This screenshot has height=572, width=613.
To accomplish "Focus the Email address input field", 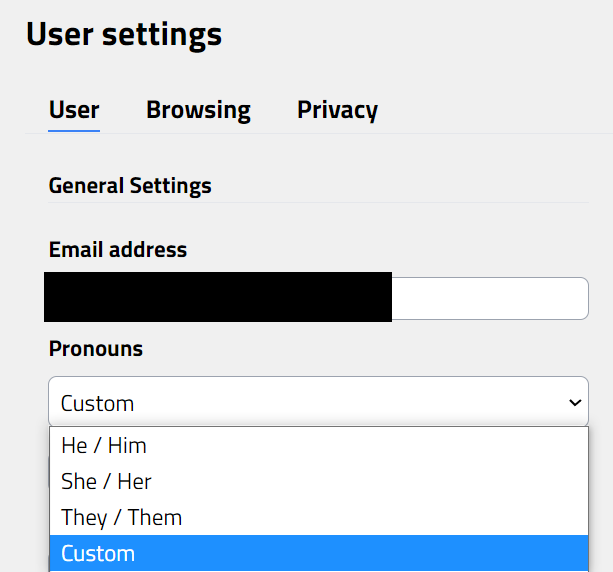I will click(318, 298).
